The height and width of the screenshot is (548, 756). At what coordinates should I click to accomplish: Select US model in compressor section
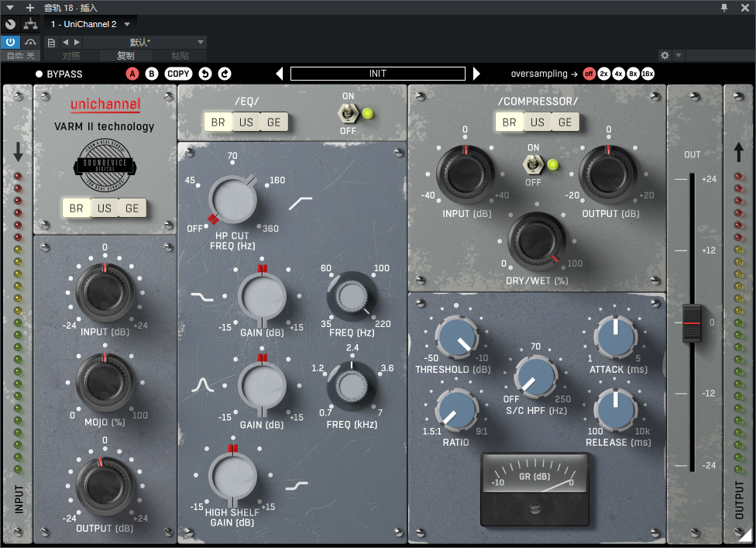(x=537, y=122)
